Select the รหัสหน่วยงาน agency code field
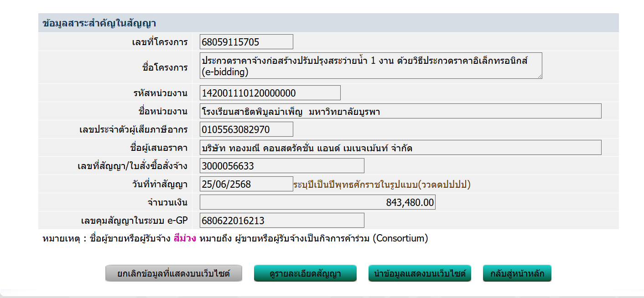Screen dimensions: 644x298 [270, 93]
